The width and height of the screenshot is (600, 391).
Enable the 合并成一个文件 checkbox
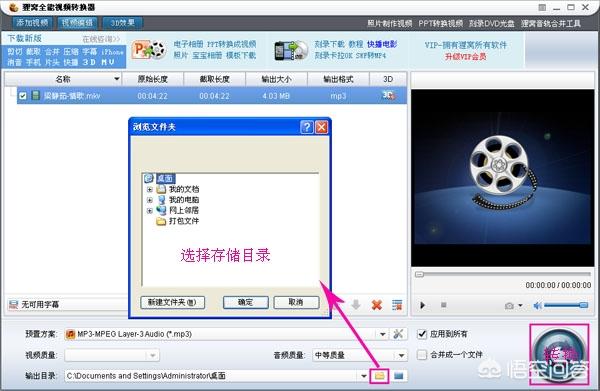point(422,355)
